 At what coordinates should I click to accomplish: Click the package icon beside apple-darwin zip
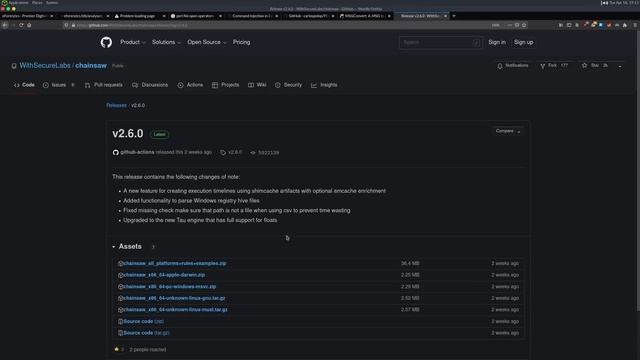click(120, 275)
